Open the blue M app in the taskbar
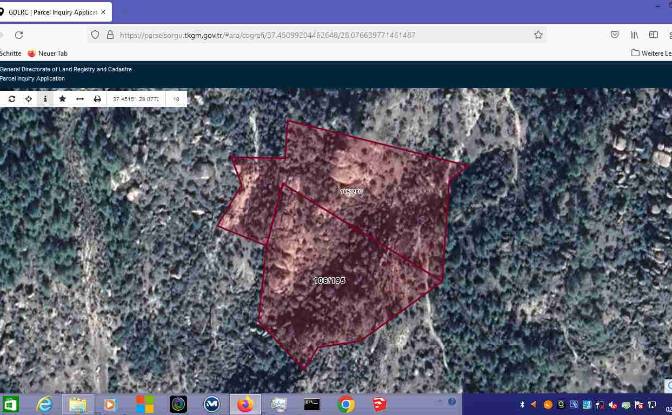This screenshot has height=415, width=672. (212, 404)
